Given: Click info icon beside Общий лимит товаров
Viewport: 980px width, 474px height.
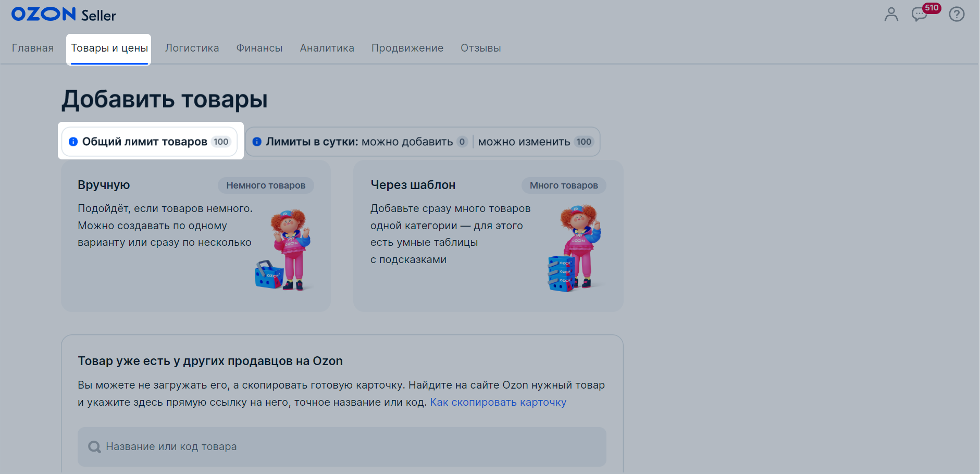Looking at the screenshot, I should [73, 142].
